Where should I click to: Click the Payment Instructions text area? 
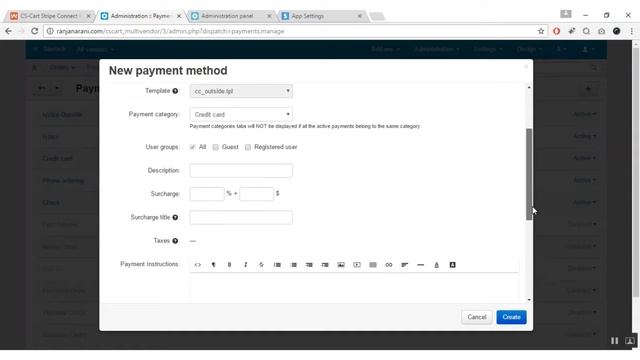pos(354,288)
